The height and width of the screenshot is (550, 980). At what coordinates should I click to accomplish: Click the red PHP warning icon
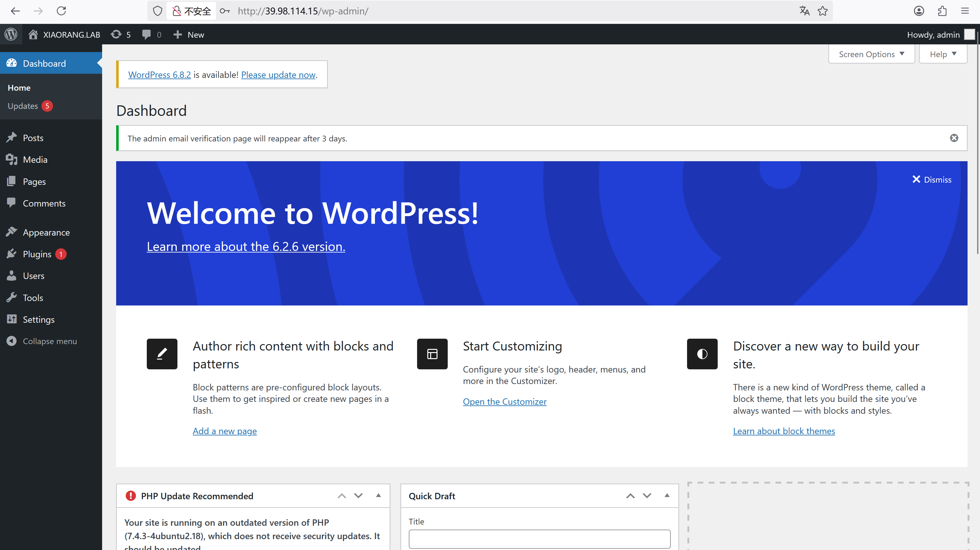pyautogui.click(x=131, y=495)
